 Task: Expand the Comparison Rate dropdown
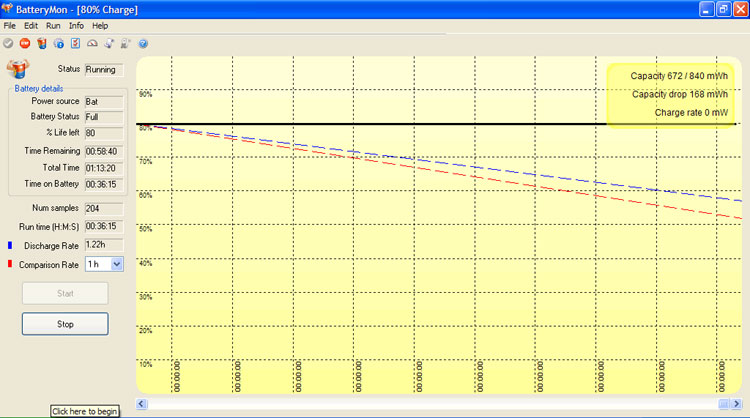click(117, 264)
